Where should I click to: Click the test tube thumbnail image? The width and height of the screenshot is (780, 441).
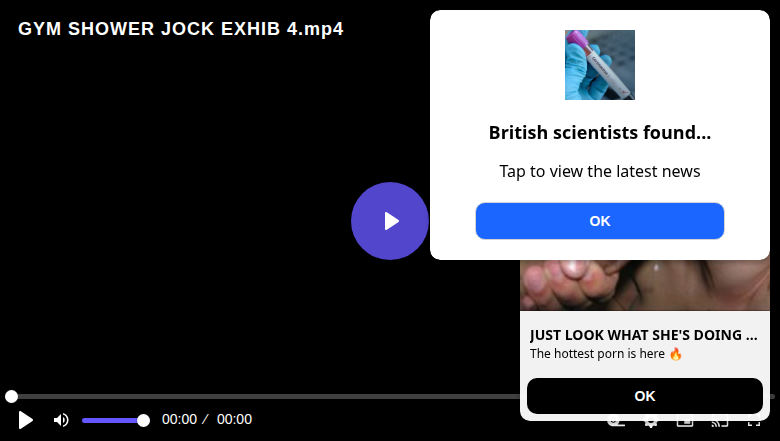pyautogui.click(x=599, y=65)
